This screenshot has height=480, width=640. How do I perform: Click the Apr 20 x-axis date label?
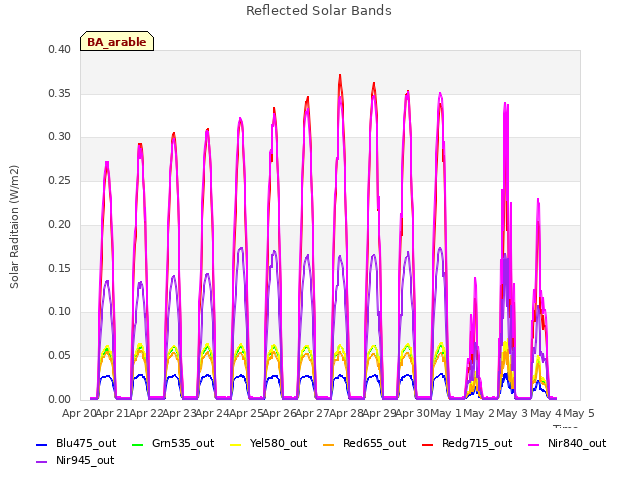tap(79, 413)
